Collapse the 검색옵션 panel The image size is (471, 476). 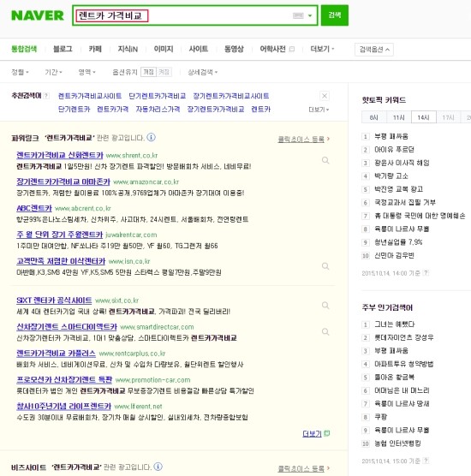tap(374, 50)
